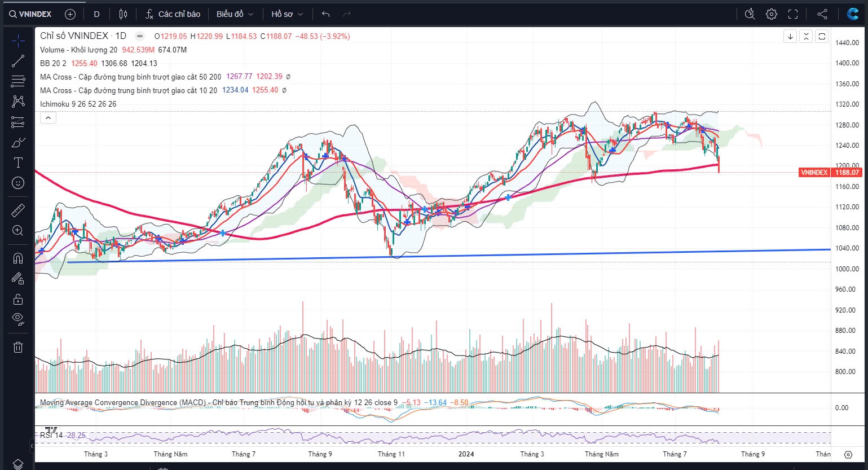Open the forecasting and measurement tools

(x=18, y=122)
